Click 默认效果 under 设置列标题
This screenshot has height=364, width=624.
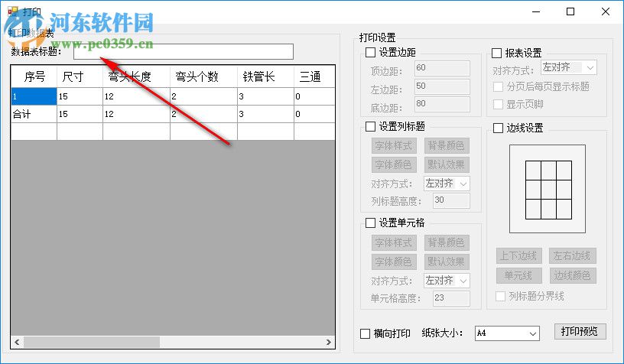447,164
